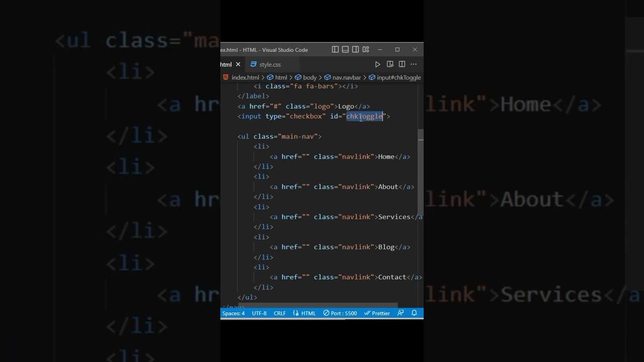Click the Run play icon in editor toolbar
Viewport: 644px width, 362px height.
(377, 64)
